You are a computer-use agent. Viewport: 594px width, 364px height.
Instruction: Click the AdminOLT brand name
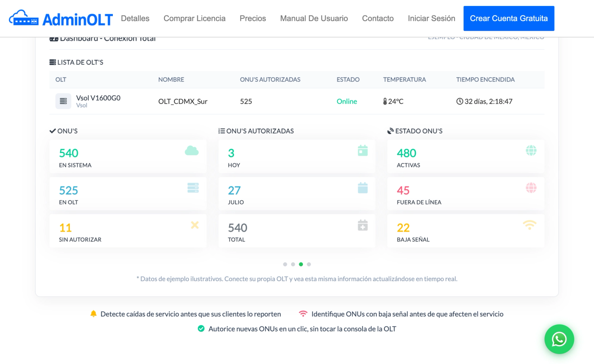78,19
